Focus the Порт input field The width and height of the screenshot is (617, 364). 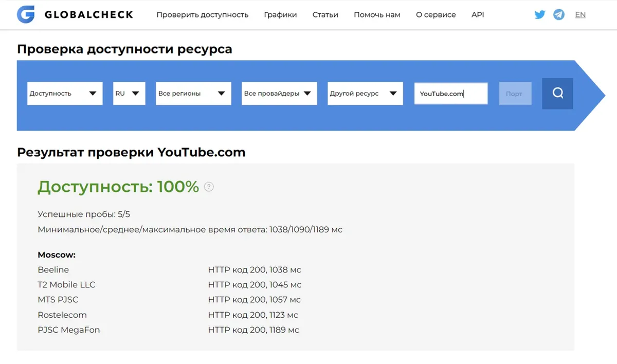[x=515, y=94]
